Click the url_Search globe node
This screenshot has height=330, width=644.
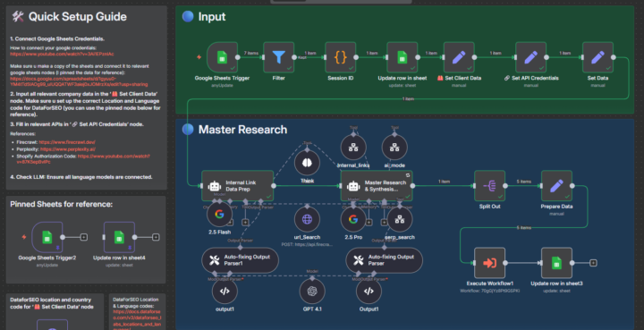(307, 219)
